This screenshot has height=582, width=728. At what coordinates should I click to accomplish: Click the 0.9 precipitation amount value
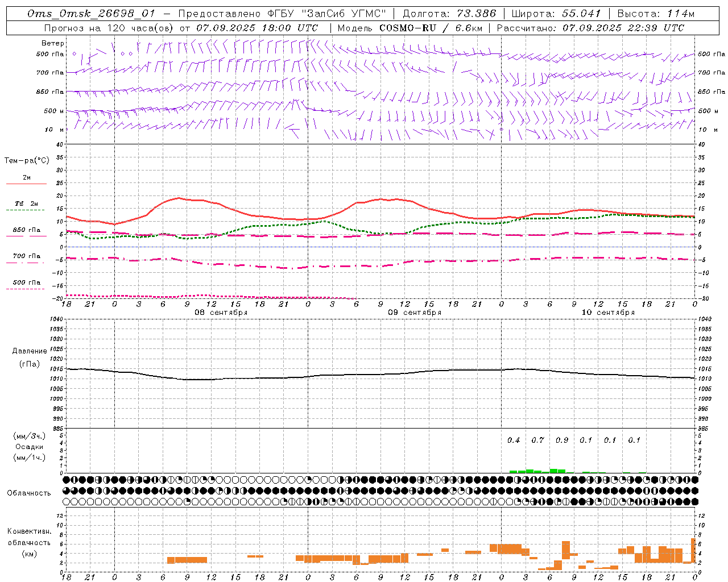point(562,440)
